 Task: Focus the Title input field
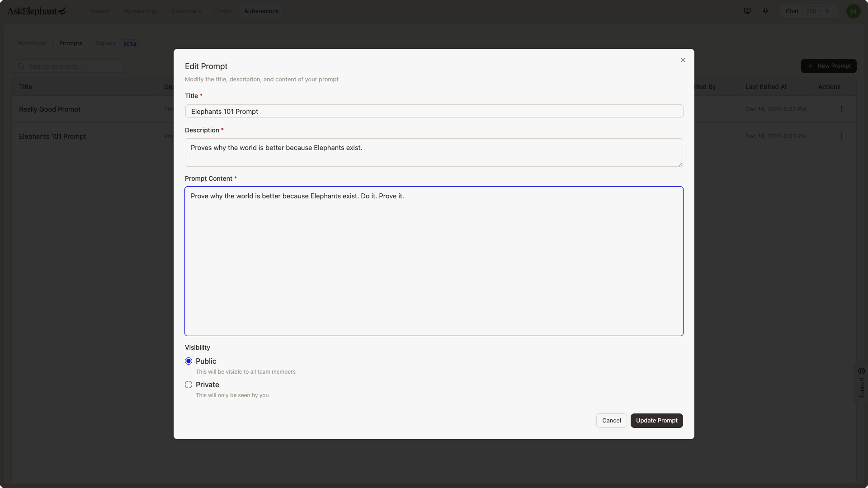click(x=434, y=111)
